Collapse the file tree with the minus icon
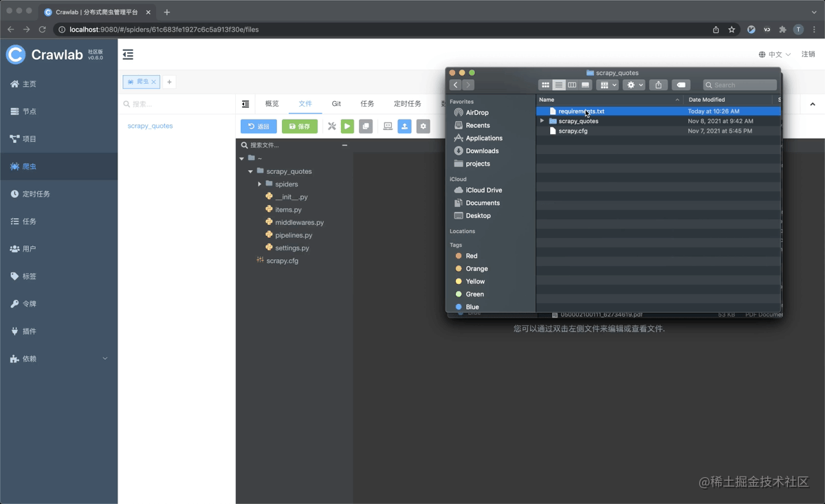Viewport: 825px width, 504px height. pos(344,145)
